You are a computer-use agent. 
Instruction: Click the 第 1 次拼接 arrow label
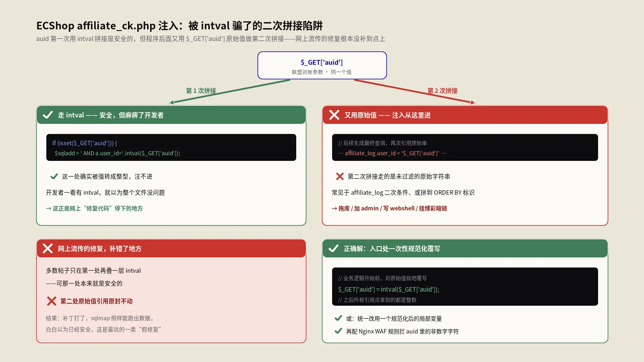click(201, 91)
